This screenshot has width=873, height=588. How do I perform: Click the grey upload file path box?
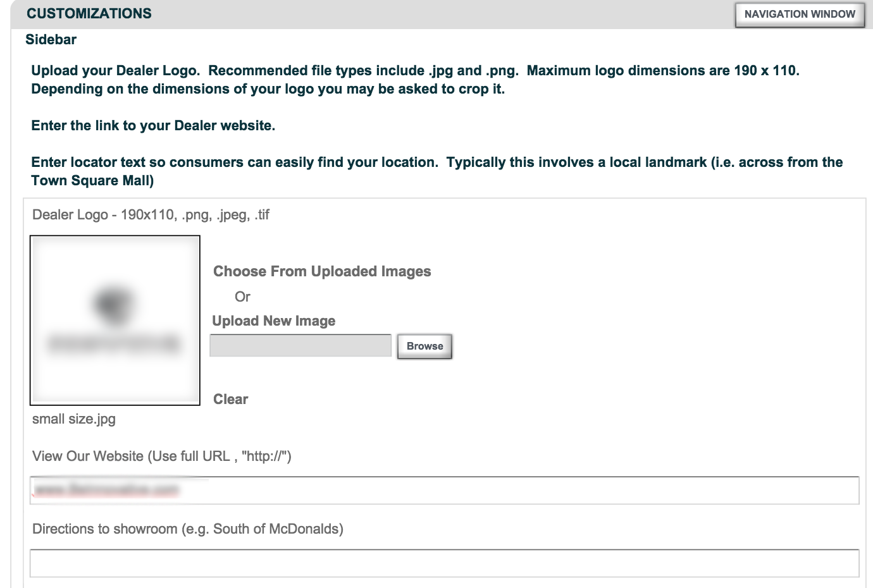coord(300,346)
